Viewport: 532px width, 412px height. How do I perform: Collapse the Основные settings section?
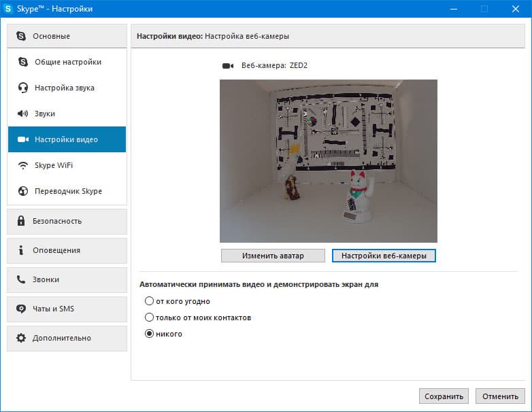pyautogui.click(x=67, y=36)
